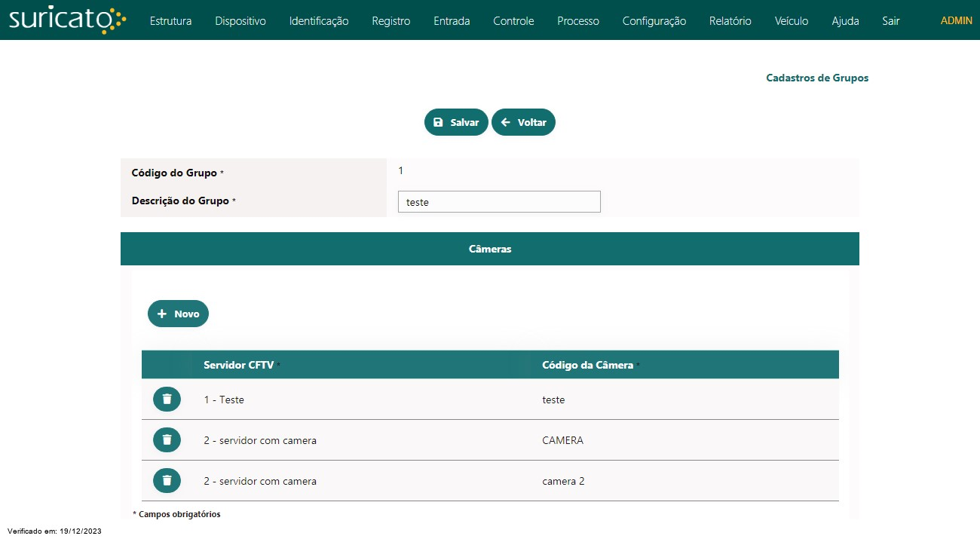Go back using the Voltar button
The height and width of the screenshot is (542, 980).
point(523,122)
